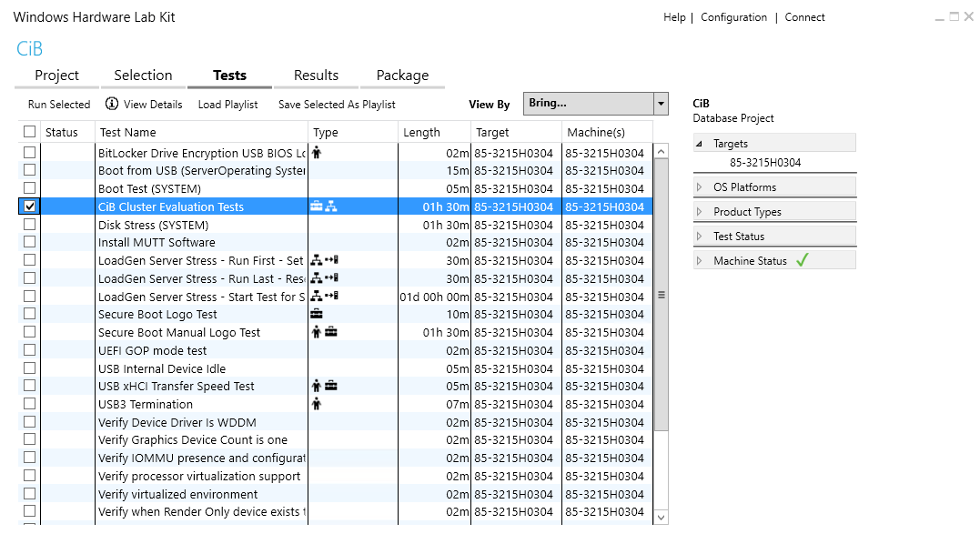Screen dimensions: 980x554
Task: Click the View Details info icon
Action: pyautogui.click(x=112, y=104)
